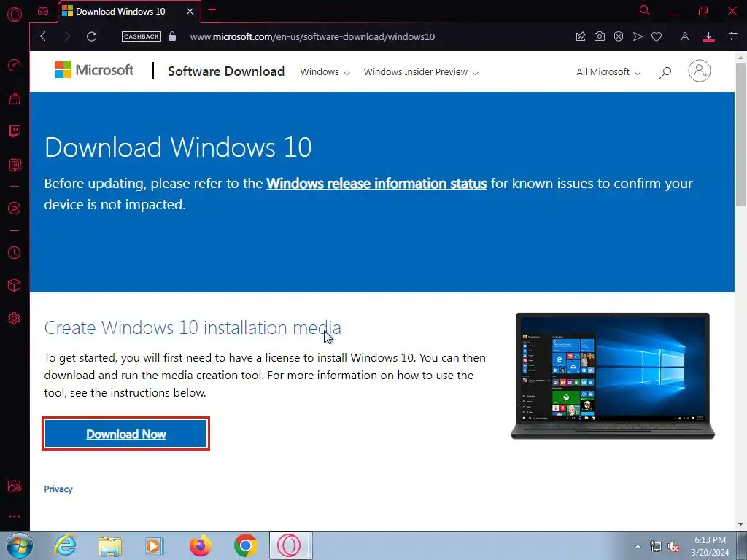The image size is (747, 560).
Task: Open File Explorer from taskbar
Action: [110, 545]
